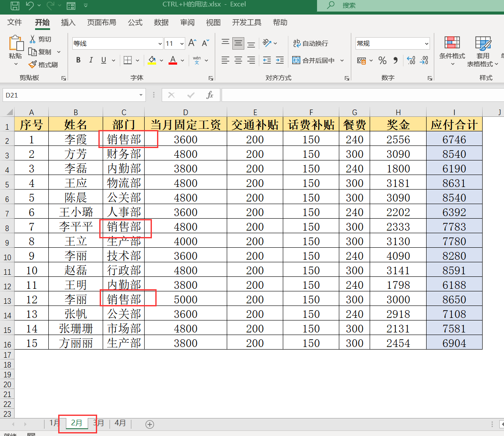
Task: Open font group dialog launcher
Action: [x=211, y=78]
